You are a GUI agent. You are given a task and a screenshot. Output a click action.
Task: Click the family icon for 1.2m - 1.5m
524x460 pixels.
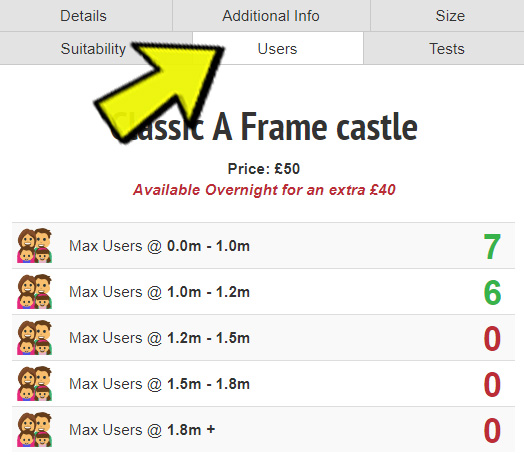coord(34,338)
